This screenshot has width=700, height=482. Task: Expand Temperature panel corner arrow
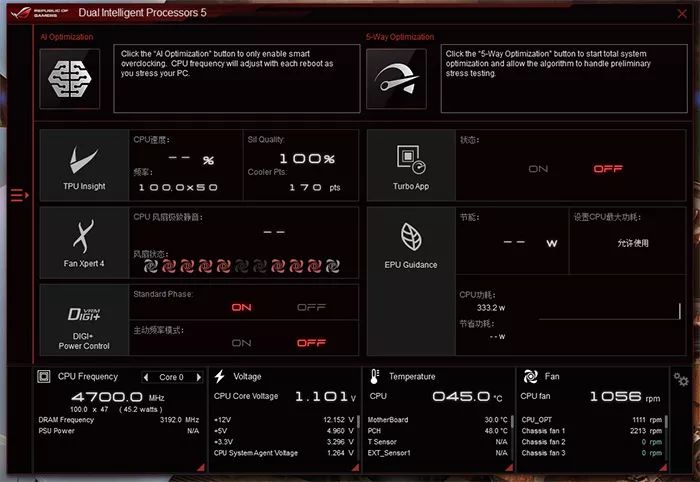509,467
